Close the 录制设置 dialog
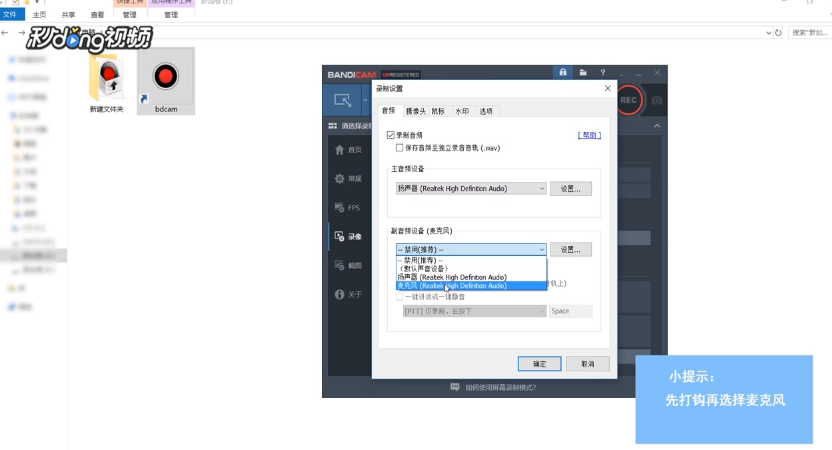This screenshot has height=450, width=832. (608, 88)
